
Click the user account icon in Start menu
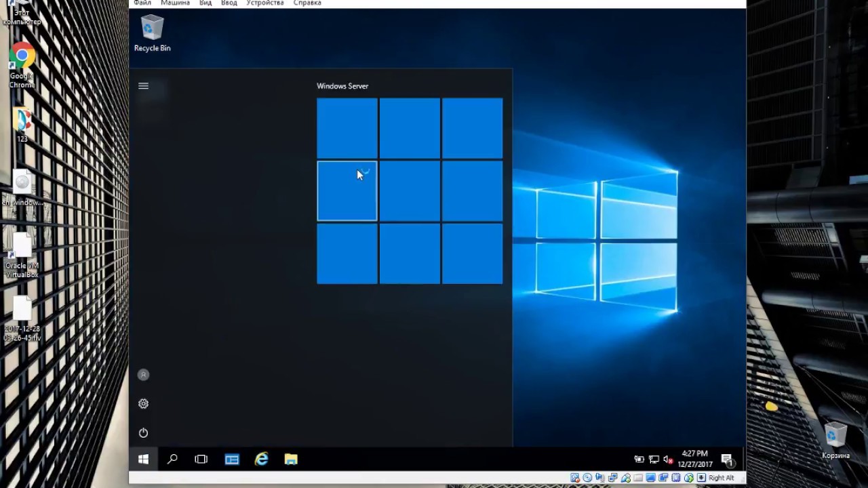tap(143, 375)
